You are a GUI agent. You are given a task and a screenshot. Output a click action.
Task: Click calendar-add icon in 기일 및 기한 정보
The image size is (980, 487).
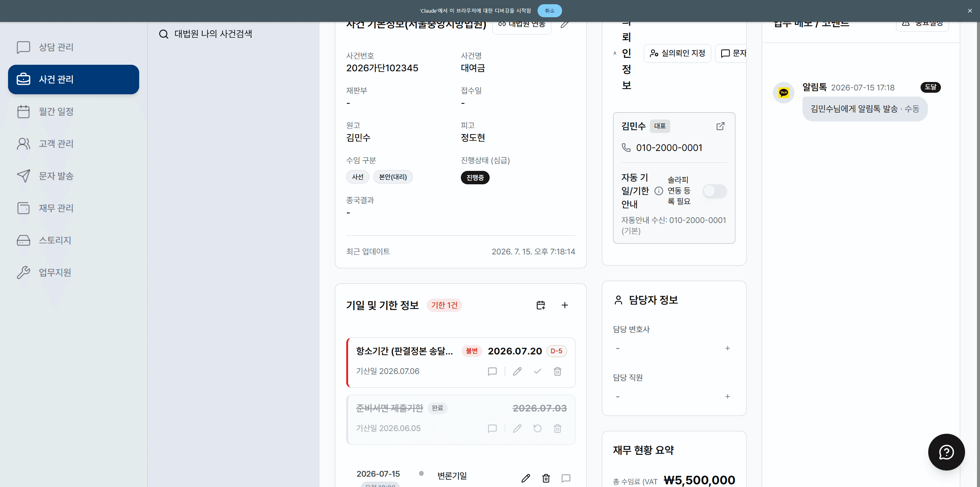pos(541,305)
